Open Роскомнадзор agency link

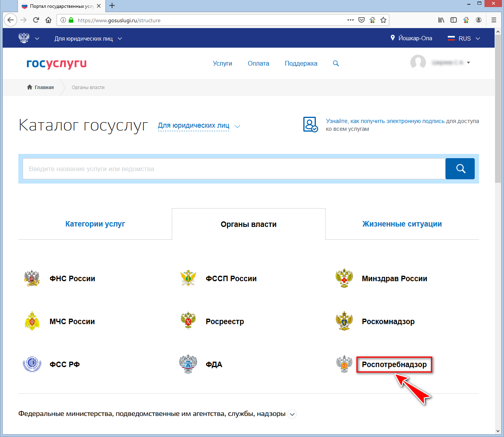388,321
